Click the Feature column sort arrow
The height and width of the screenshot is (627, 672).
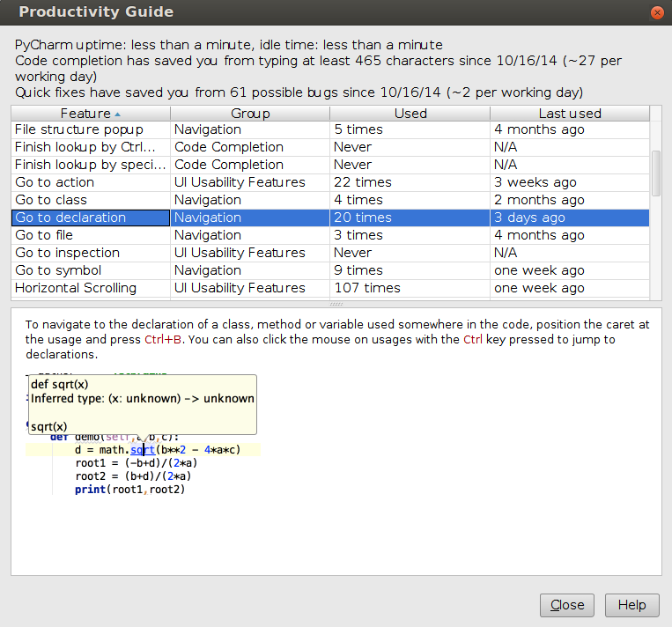coord(117,114)
